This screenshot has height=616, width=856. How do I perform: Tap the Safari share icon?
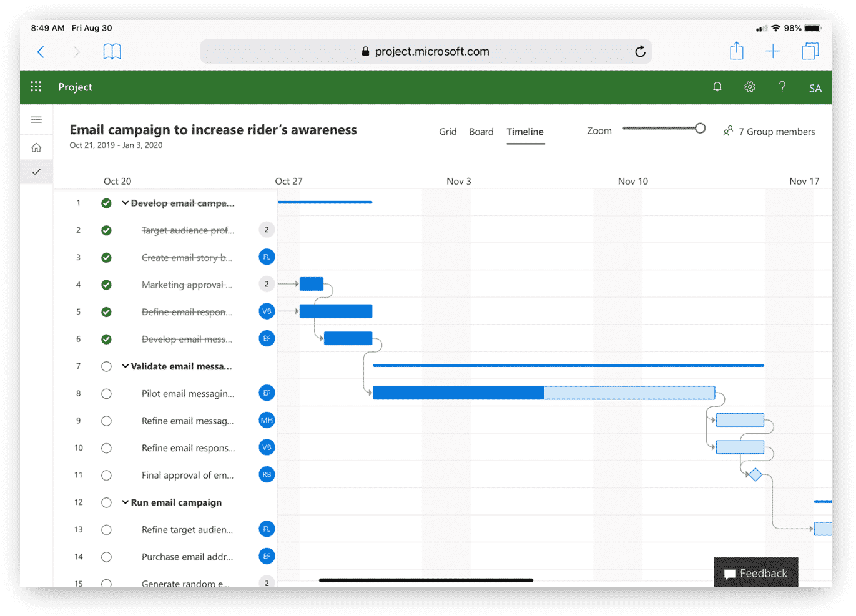[737, 51]
